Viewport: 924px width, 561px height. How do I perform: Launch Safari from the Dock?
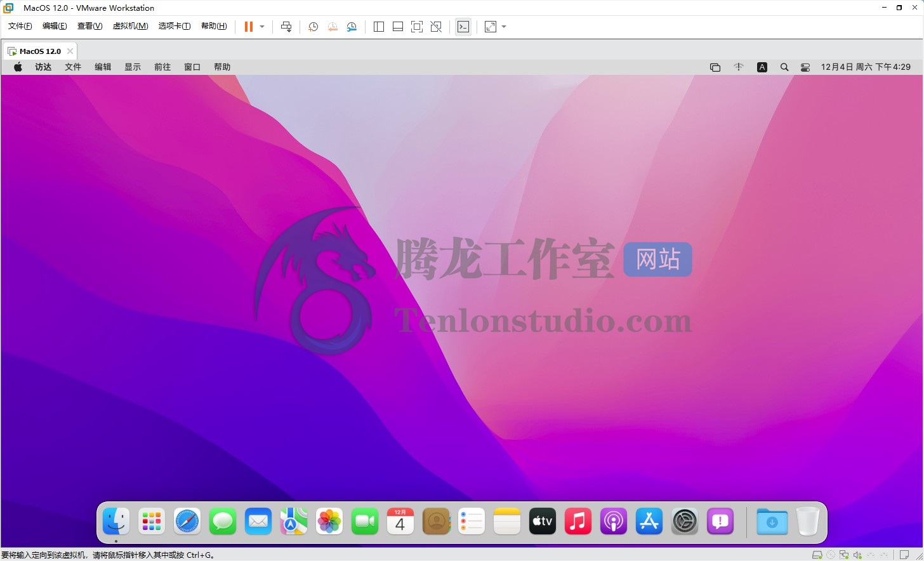[x=187, y=522]
